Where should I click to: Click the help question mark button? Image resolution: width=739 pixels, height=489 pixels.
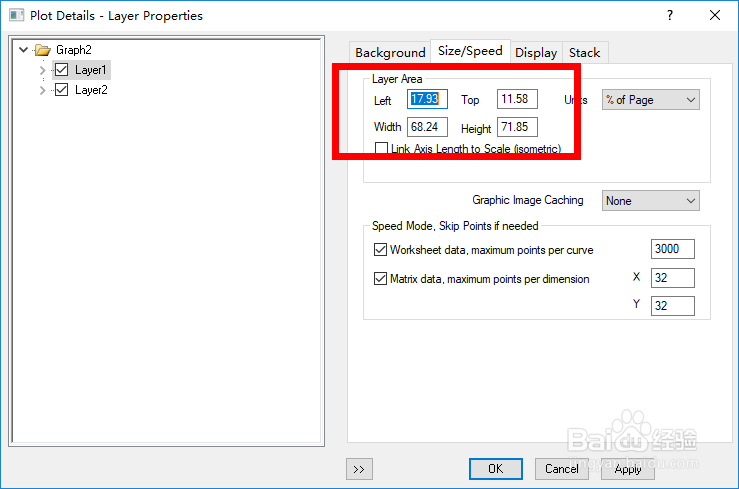(670, 16)
